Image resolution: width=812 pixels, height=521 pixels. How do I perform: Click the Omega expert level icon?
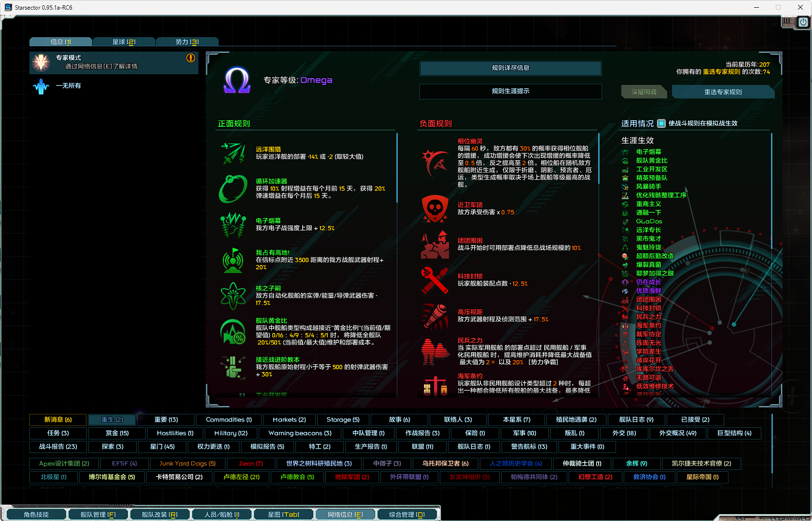click(237, 80)
